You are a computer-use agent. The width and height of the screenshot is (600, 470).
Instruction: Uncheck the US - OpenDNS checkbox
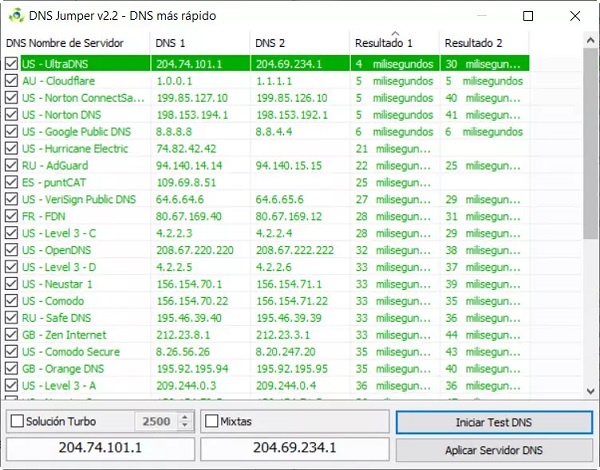click(x=11, y=250)
